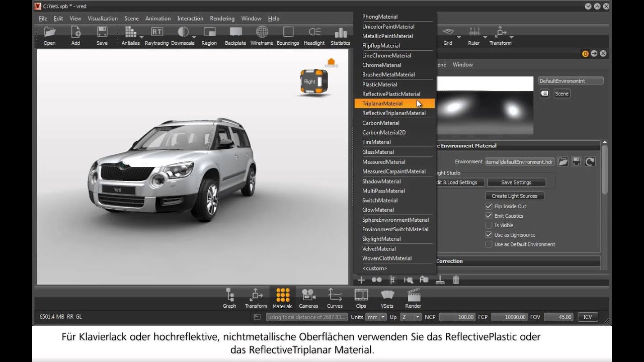Delete material with the trash icon

point(456,280)
